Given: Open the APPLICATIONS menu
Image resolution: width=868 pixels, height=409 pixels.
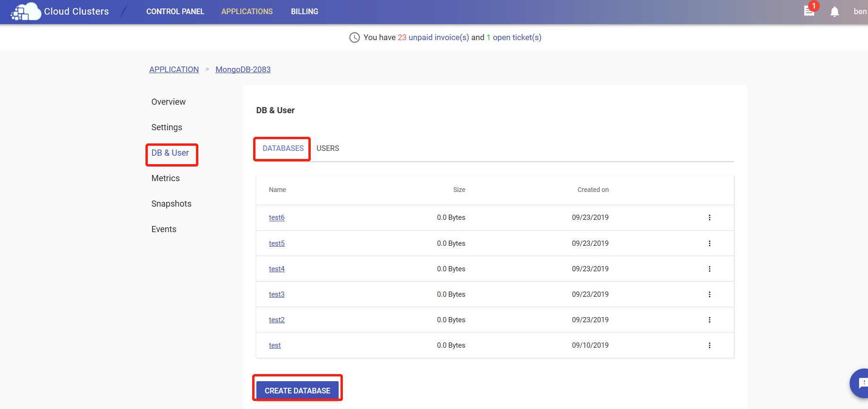Looking at the screenshot, I should (247, 11).
